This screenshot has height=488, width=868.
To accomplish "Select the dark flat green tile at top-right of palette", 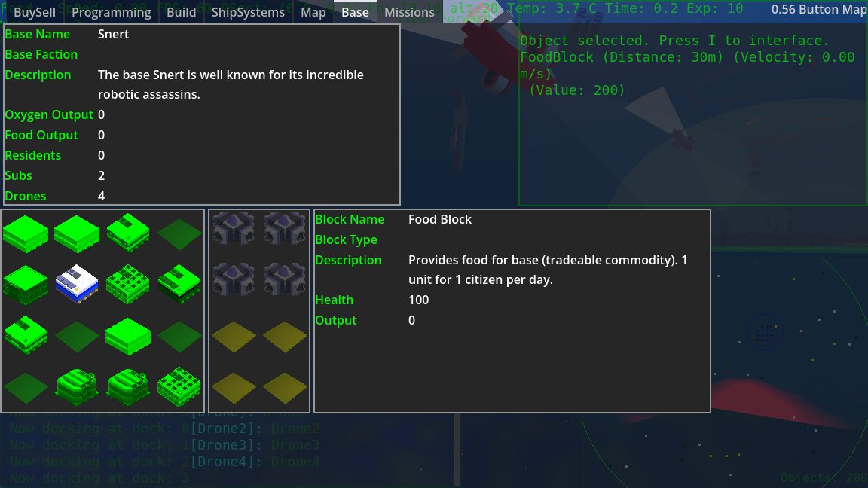I will click(179, 233).
